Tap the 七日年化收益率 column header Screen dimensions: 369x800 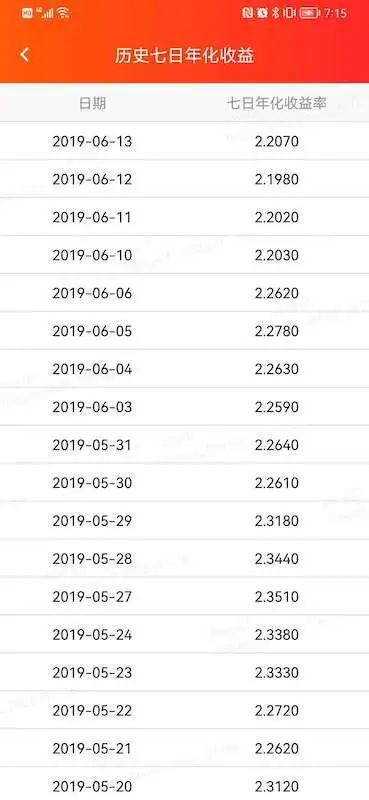click(277, 103)
